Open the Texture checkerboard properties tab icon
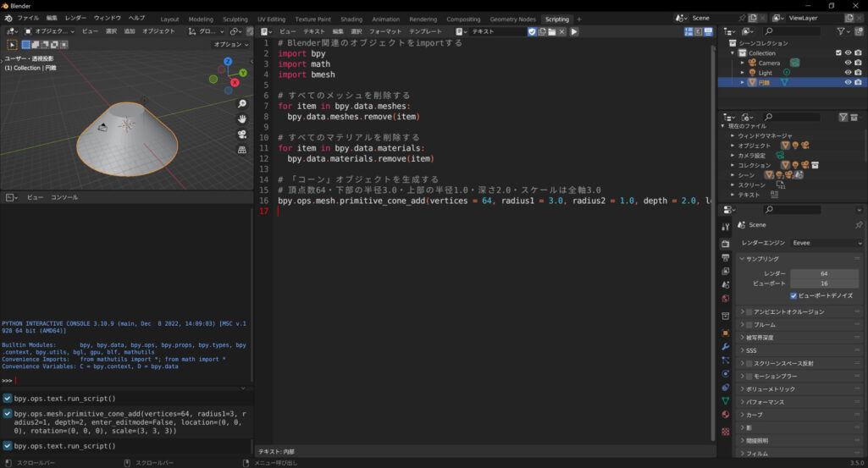 tap(726, 432)
